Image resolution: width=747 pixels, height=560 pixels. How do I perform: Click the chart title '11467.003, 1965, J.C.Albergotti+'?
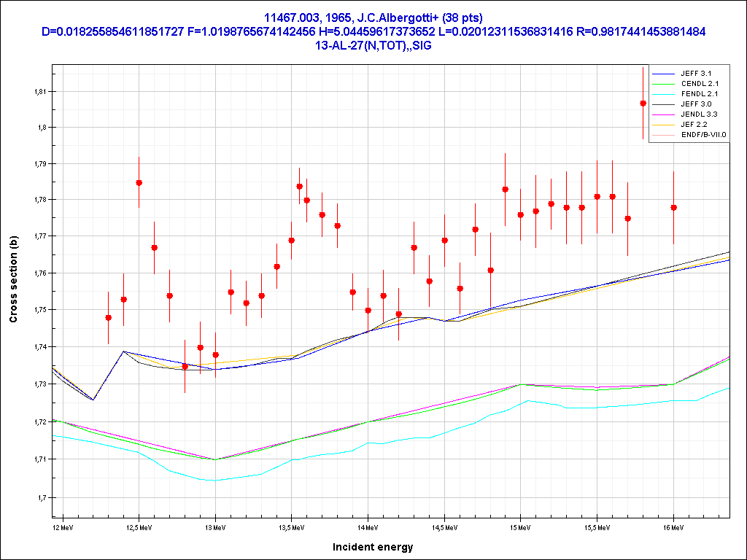pyautogui.click(x=373, y=17)
